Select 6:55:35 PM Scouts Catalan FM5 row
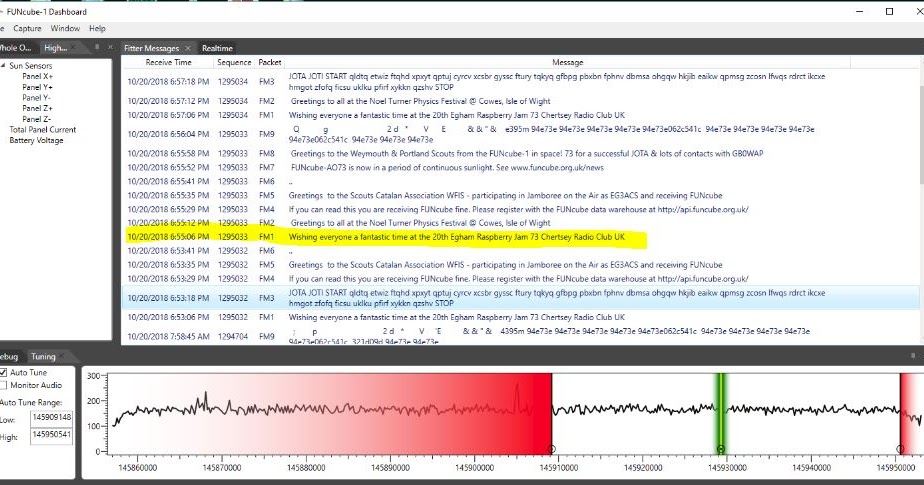The height and width of the screenshot is (485, 924). 521,196
